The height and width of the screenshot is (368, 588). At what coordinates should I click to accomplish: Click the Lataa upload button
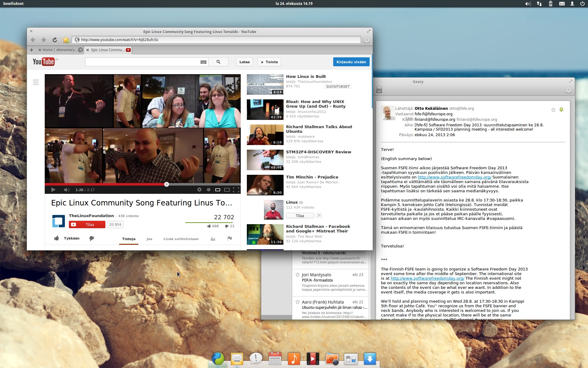pyautogui.click(x=244, y=62)
